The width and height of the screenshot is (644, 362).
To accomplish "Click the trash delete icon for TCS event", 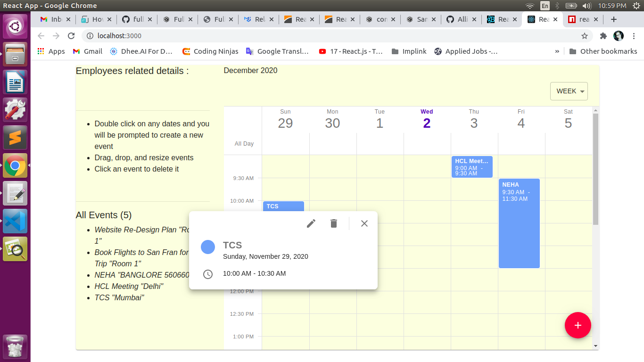I will pos(334,223).
